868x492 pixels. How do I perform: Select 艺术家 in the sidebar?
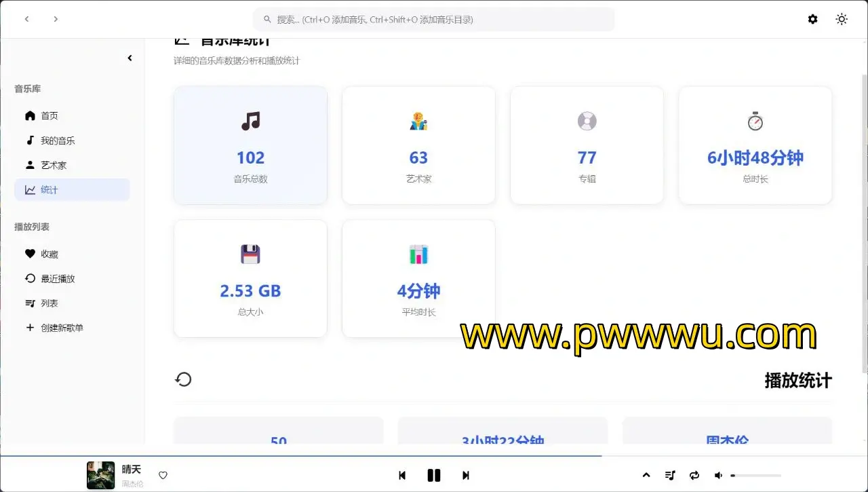click(53, 165)
